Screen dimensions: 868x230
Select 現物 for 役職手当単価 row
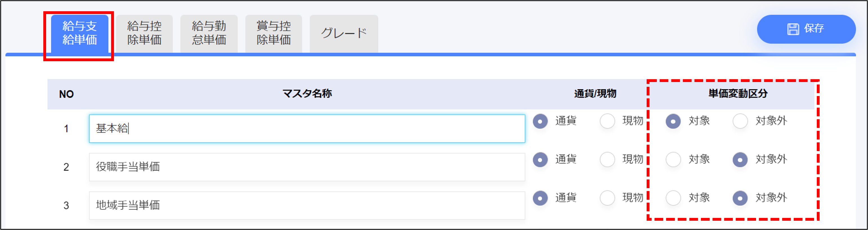(x=608, y=160)
